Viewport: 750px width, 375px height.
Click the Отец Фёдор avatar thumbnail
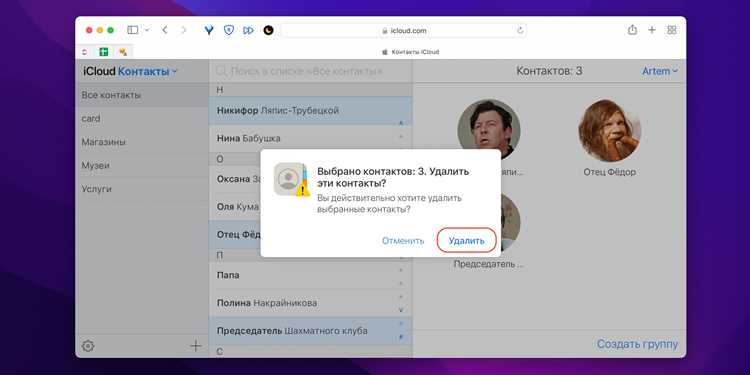coord(609,131)
